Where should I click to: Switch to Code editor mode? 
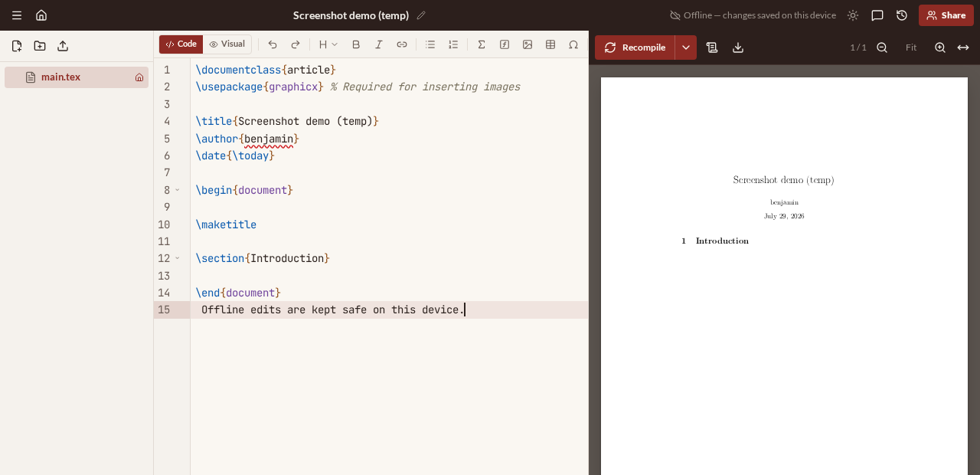coord(181,44)
